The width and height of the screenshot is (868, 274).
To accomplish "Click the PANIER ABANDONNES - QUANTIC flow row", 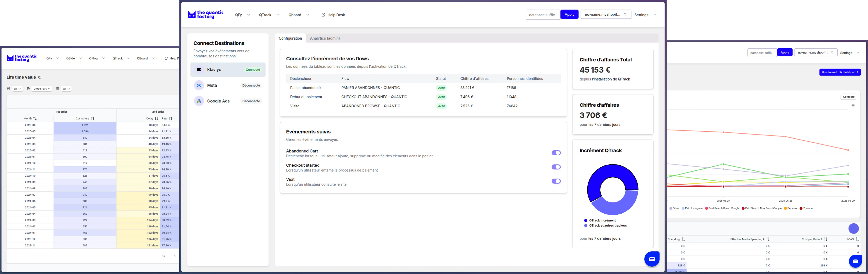I will (x=423, y=88).
